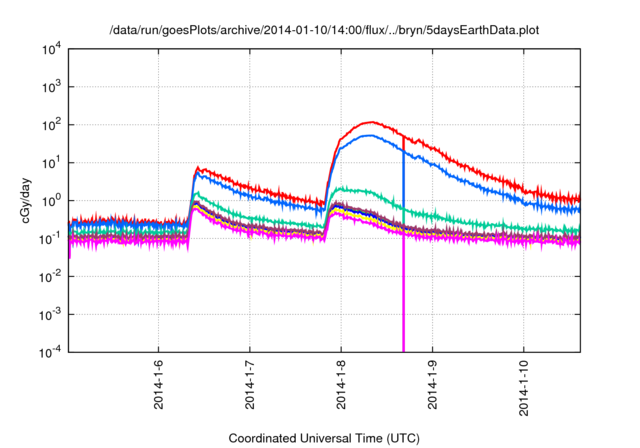Click the Coordinated Universal Time (UTC) label
This screenshot has height=448, width=640.
coord(324,438)
